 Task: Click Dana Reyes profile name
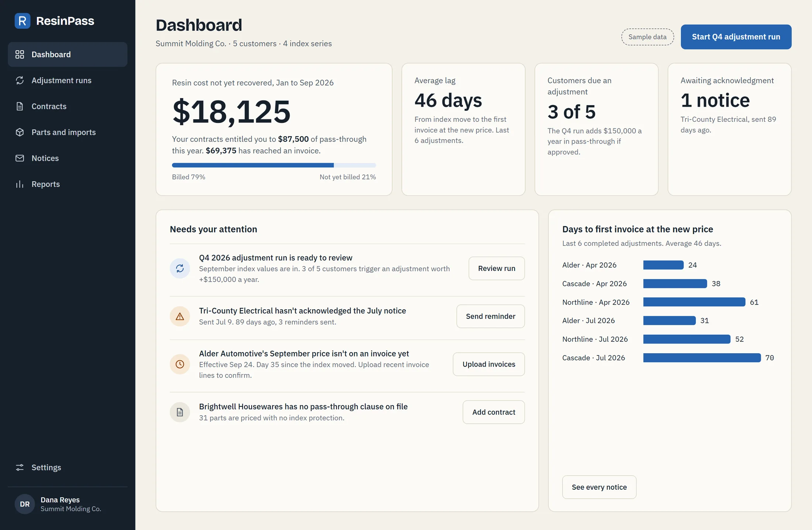click(60, 500)
